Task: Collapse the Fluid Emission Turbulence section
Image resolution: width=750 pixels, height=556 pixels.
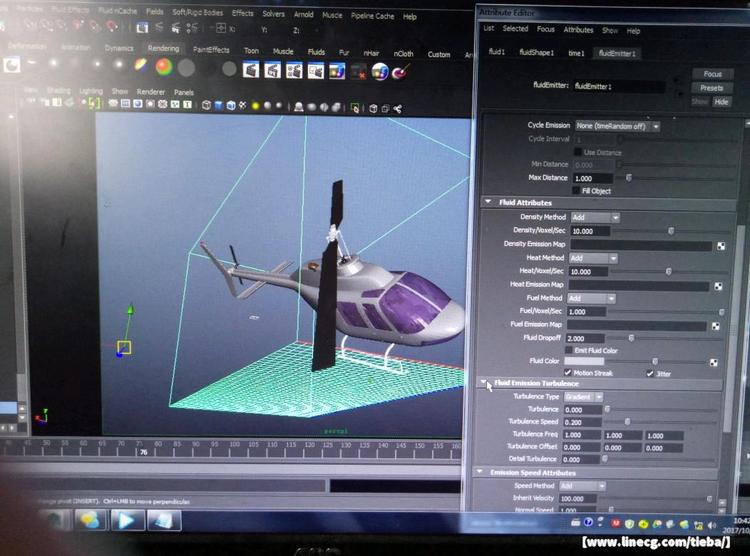Action: click(x=484, y=382)
